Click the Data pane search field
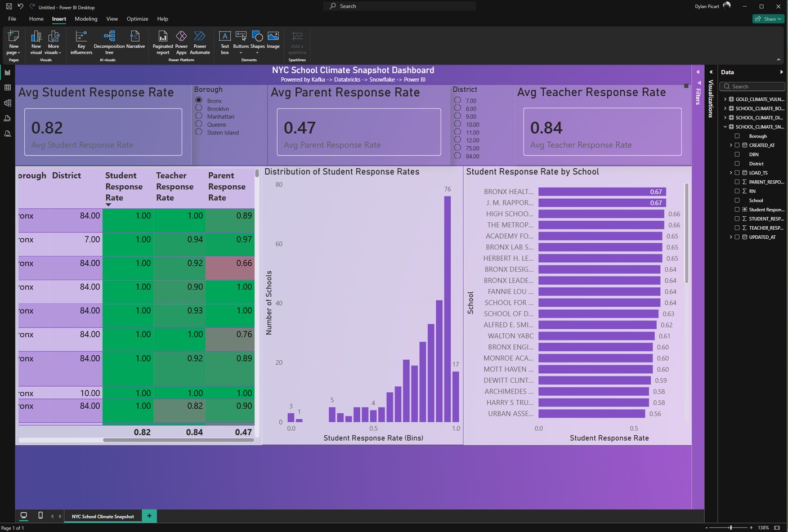788x532 pixels. coord(754,86)
